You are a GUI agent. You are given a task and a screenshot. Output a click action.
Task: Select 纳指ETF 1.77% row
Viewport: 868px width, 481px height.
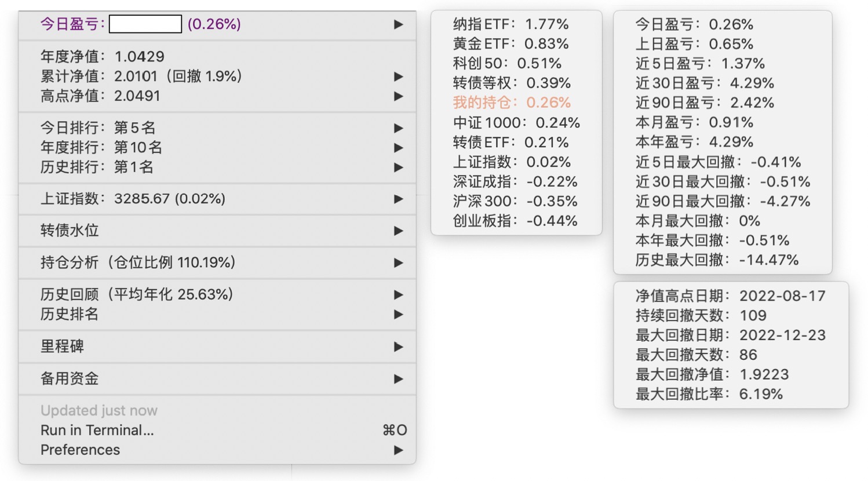coord(510,24)
